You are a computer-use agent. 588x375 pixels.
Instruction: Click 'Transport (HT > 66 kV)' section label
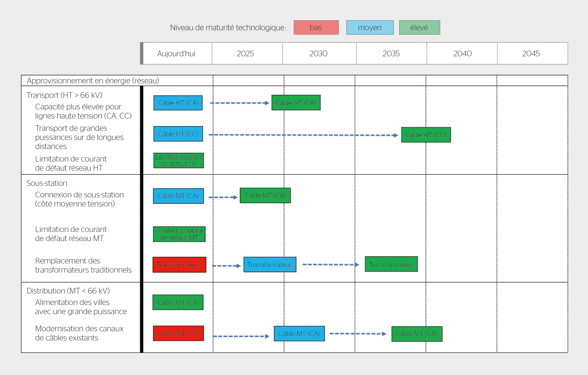(x=65, y=95)
